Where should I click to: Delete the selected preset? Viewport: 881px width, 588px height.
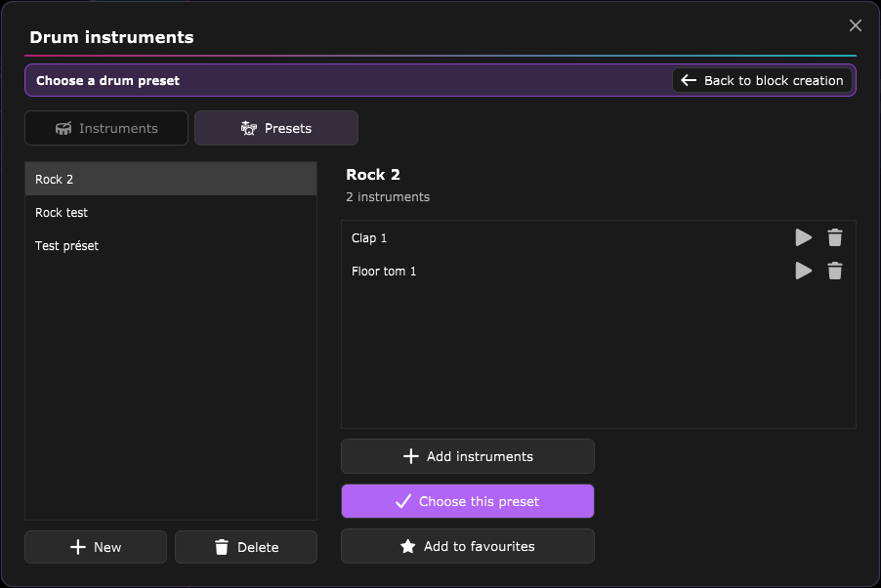246,547
